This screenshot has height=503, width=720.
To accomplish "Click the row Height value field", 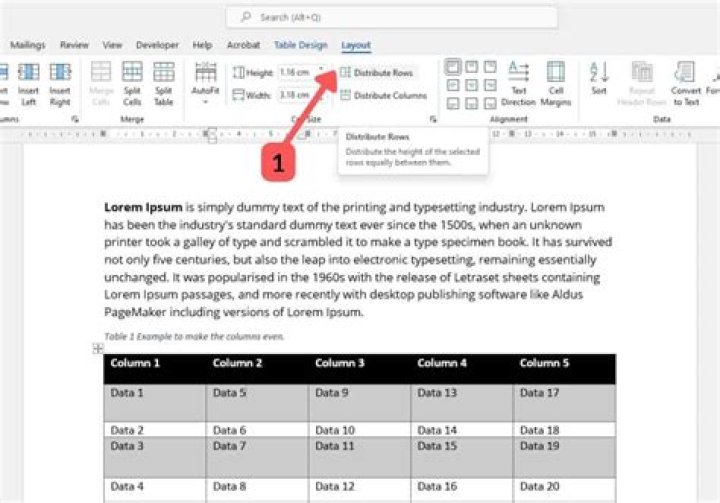I will coord(298,73).
